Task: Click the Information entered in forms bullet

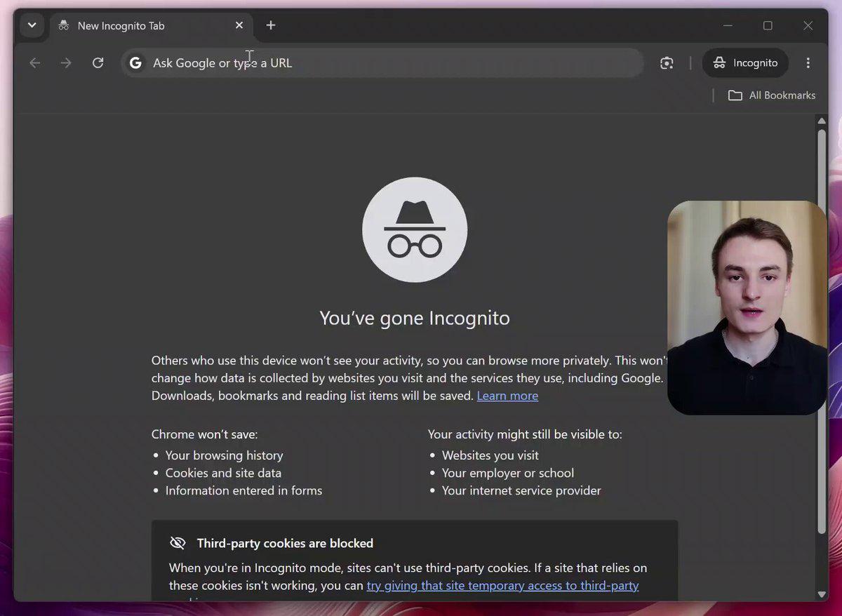Action: [x=243, y=490]
